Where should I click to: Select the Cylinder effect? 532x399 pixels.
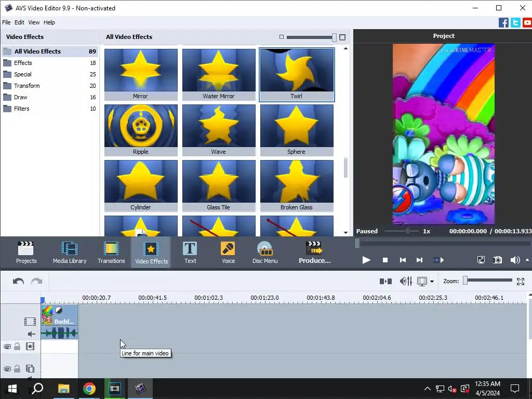141,186
